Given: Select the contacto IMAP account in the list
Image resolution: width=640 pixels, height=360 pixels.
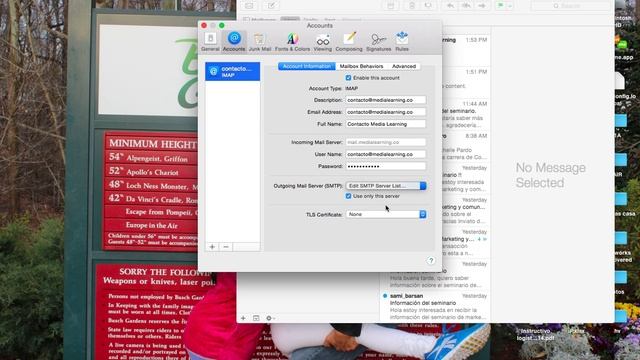Looking at the screenshot, I should point(233,71).
